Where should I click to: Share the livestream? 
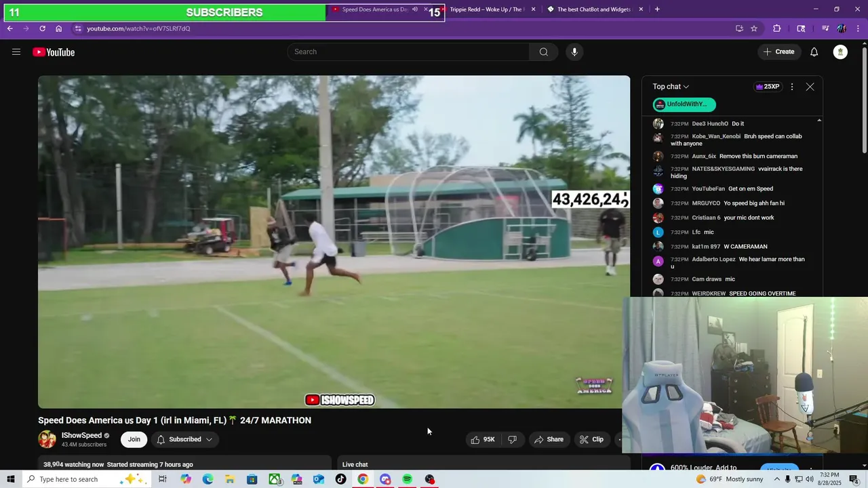(x=549, y=439)
